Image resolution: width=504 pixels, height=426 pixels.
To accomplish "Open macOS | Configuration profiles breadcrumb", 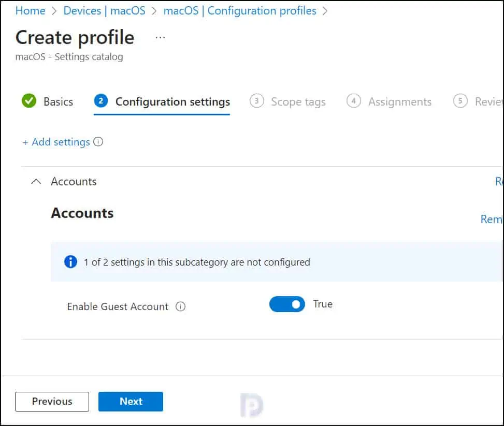I will tap(240, 10).
